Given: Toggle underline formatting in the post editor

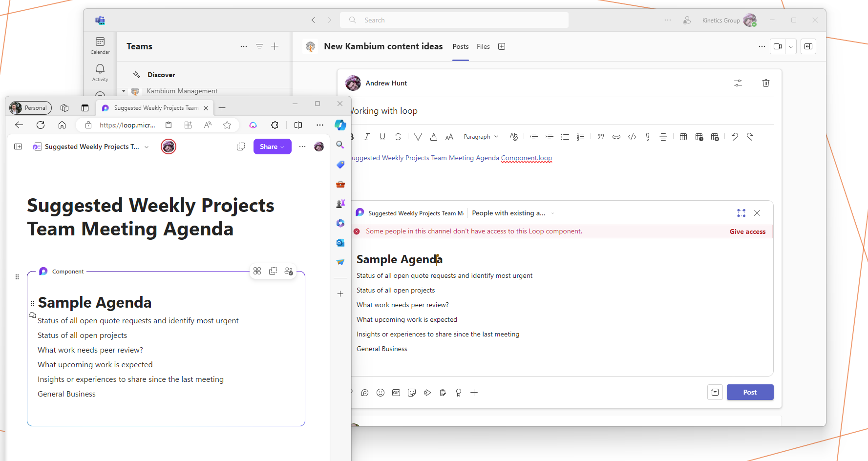Looking at the screenshot, I should (x=382, y=137).
